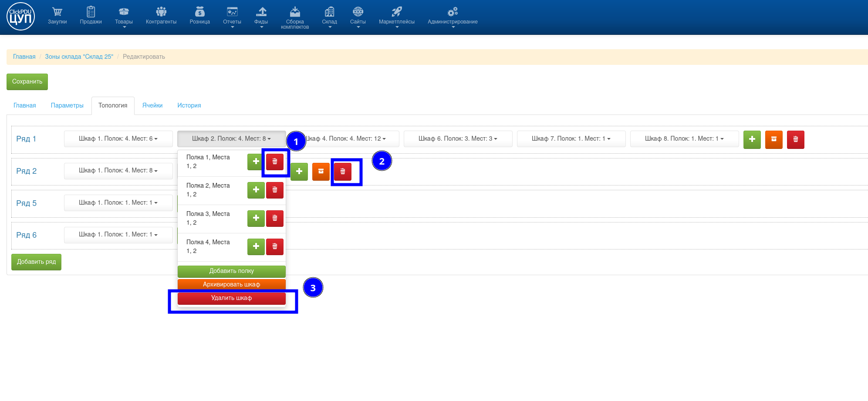Click the Удалить шкаф button
The image size is (868, 401).
coord(232,298)
